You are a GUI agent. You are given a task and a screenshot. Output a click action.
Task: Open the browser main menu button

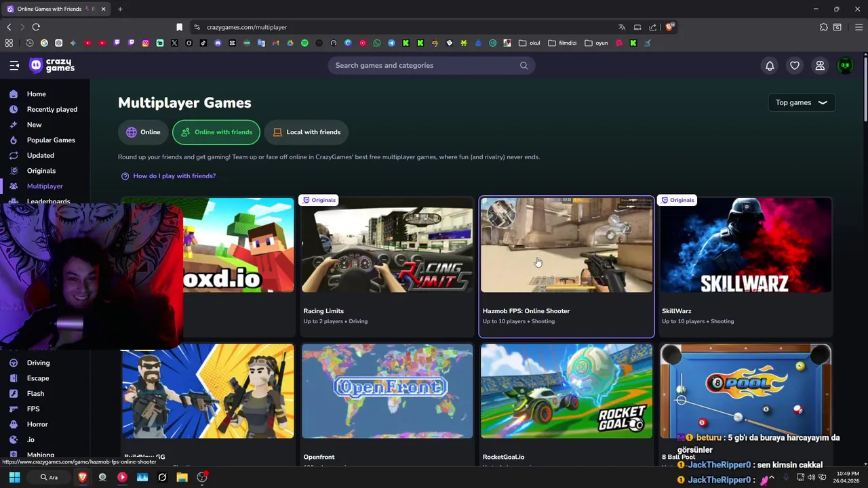pos(859,27)
